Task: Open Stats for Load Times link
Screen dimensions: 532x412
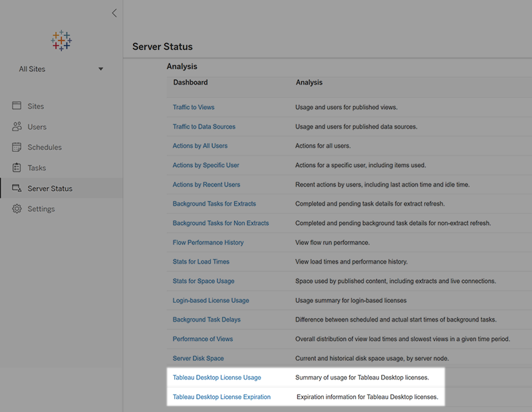Action: point(201,262)
